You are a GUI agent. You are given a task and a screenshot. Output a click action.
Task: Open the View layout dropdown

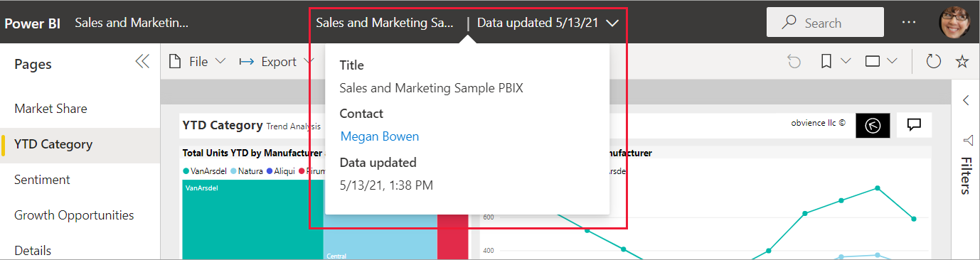pyautogui.click(x=880, y=62)
